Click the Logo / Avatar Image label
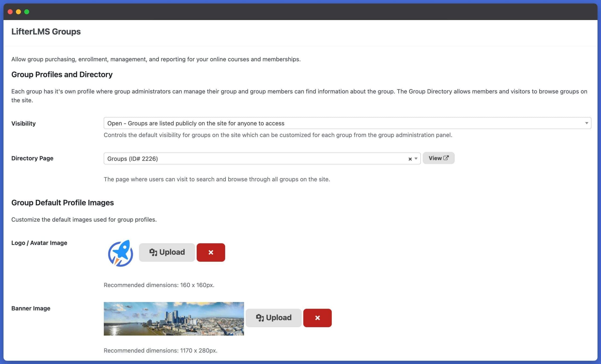This screenshot has height=364, width=601. 39,243
